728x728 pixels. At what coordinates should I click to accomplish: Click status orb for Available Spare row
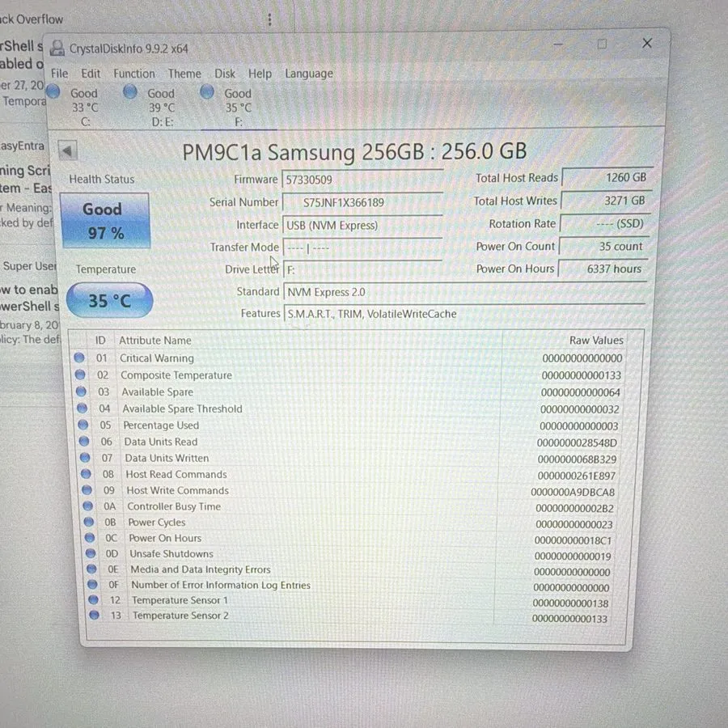(x=81, y=391)
